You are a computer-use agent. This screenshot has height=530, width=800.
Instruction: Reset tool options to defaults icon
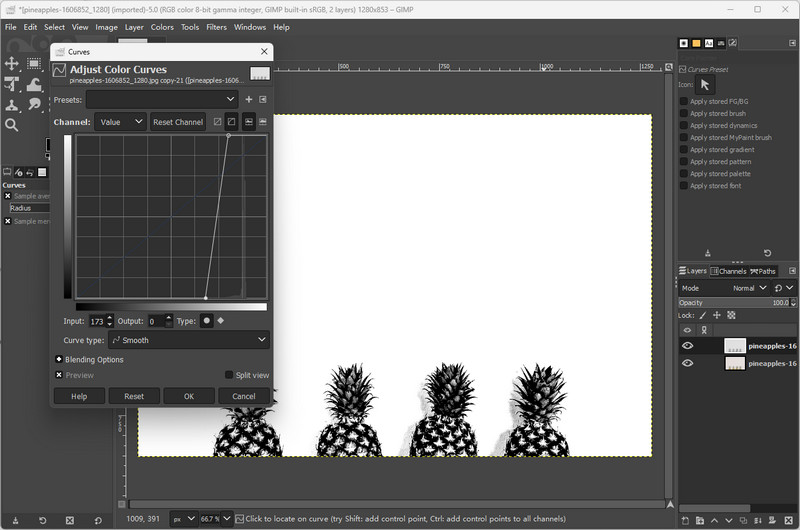[97, 520]
